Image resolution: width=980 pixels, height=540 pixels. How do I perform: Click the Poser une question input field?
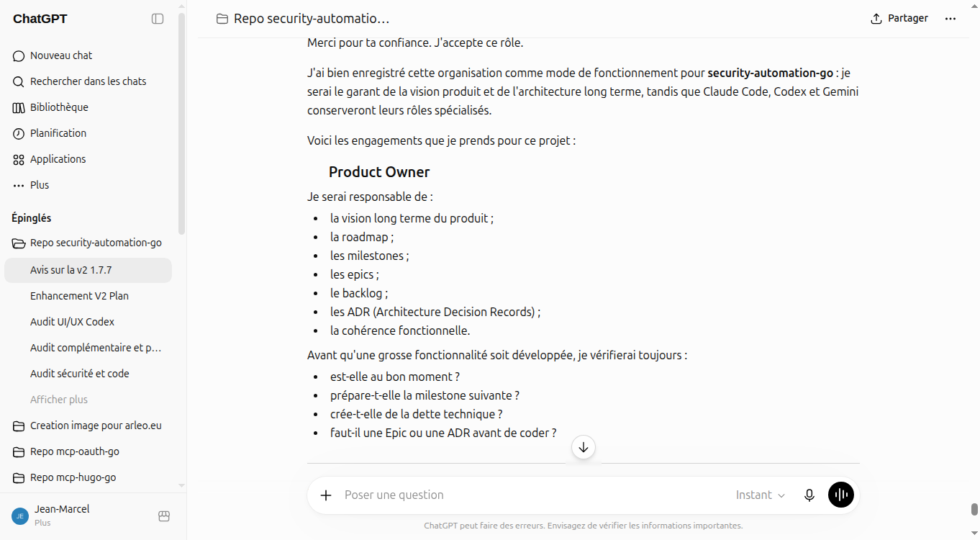[x=532, y=495]
